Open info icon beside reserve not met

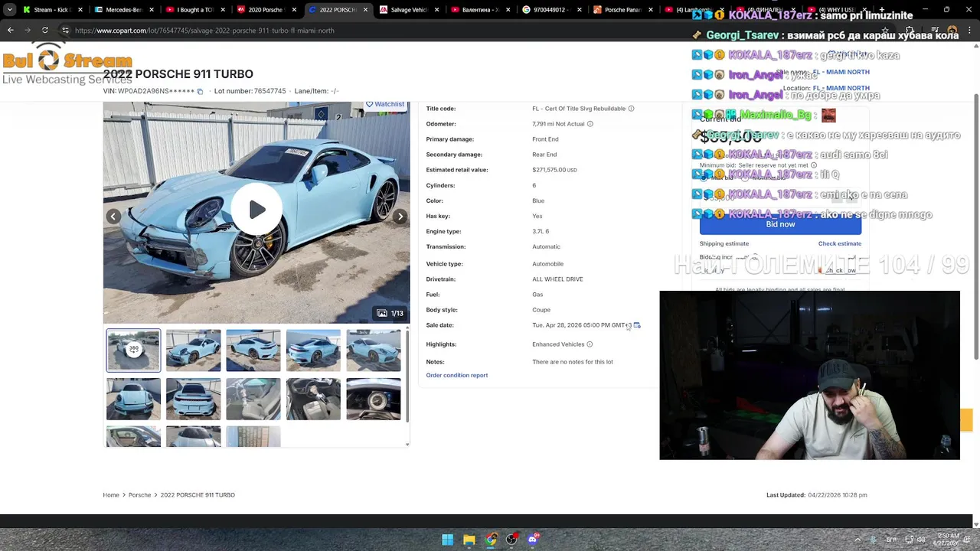814,165
